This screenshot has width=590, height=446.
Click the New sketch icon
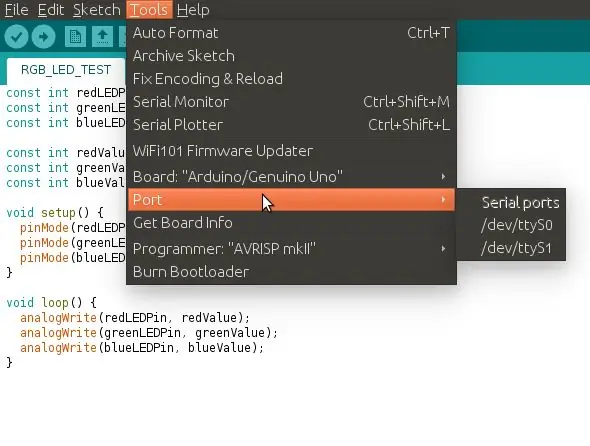tap(75, 37)
